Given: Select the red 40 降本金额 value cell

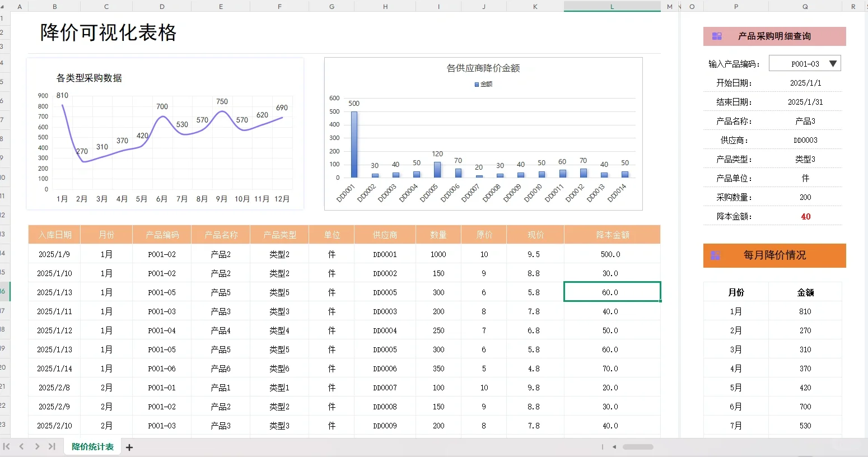Looking at the screenshot, I should (805, 216).
